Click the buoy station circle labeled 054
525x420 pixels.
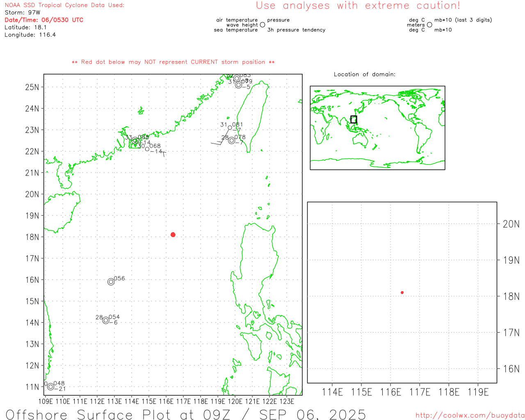[106, 320]
